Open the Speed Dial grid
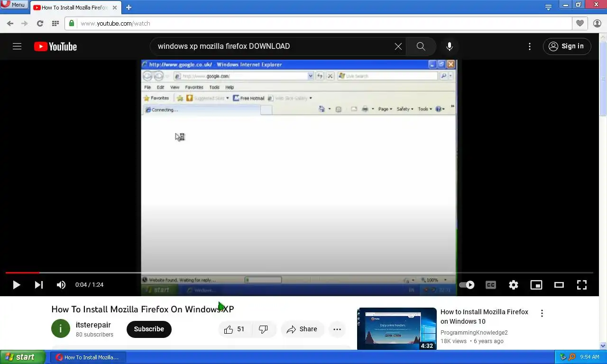Screen dimensions: 607x364 point(55,23)
